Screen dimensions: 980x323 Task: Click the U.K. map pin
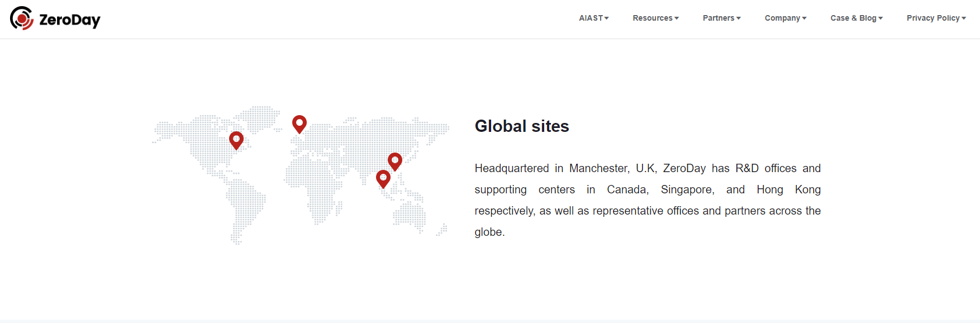tap(299, 124)
